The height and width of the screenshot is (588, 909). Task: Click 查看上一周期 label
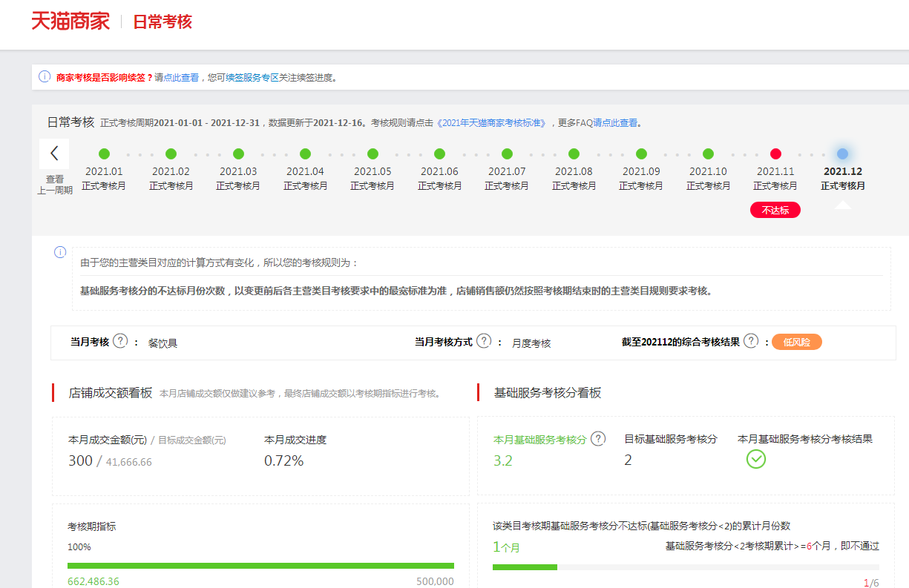coord(55,185)
